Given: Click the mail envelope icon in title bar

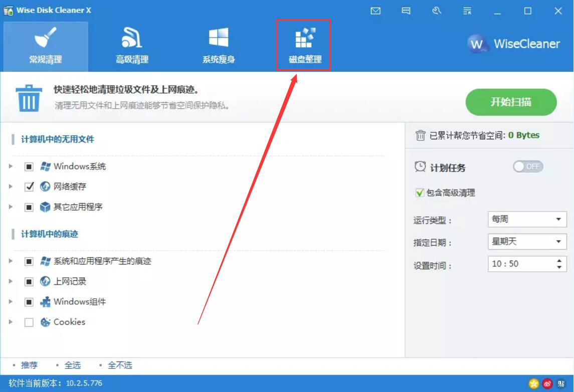Looking at the screenshot, I should tap(375, 11).
